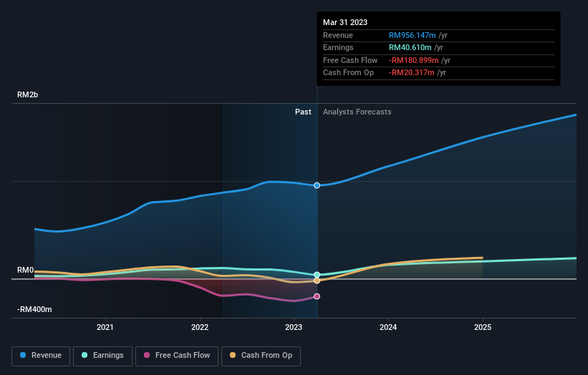Click the Earnings row label in tooltip
The image size is (588, 375).
tap(338, 47)
